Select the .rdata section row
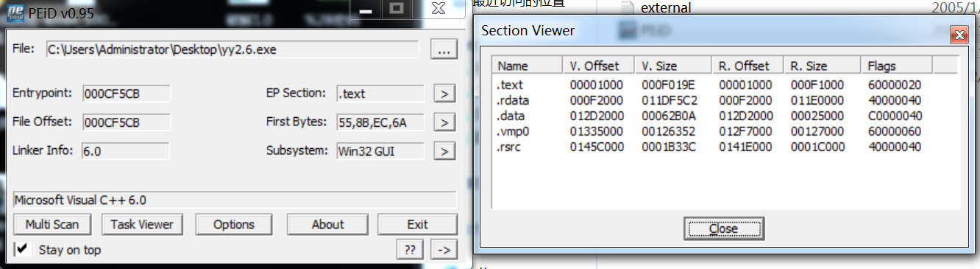Screen dimensions: 980x269 point(725,100)
